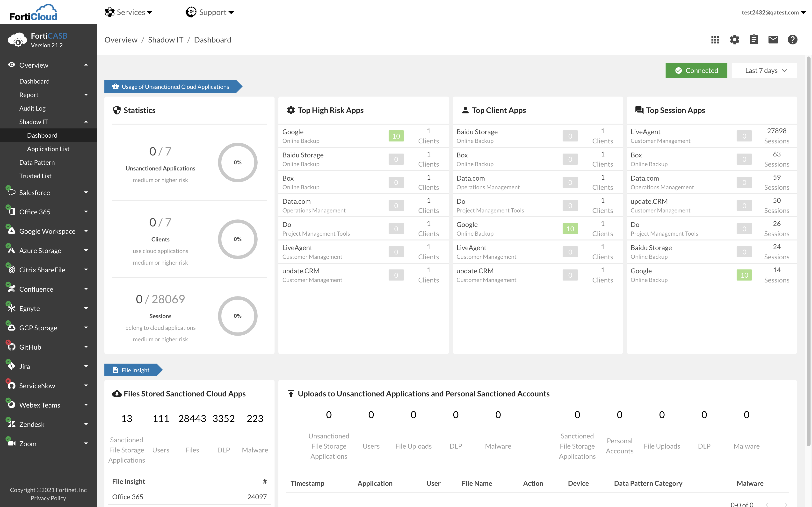812x507 pixels.
Task: Click the help question mark icon
Action: (792, 40)
